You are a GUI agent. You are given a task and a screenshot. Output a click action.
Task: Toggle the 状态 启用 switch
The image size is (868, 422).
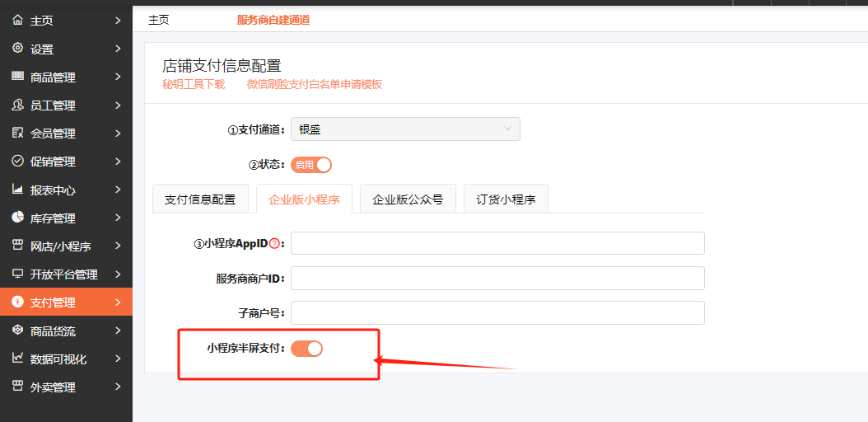(311, 165)
